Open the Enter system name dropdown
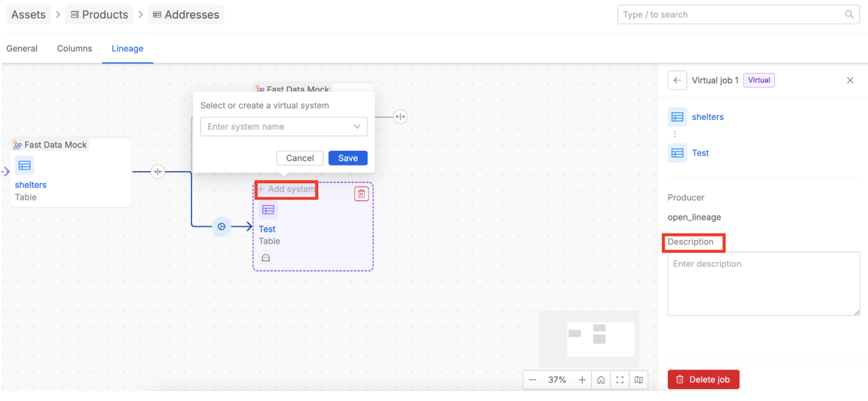 tap(283, 127)
